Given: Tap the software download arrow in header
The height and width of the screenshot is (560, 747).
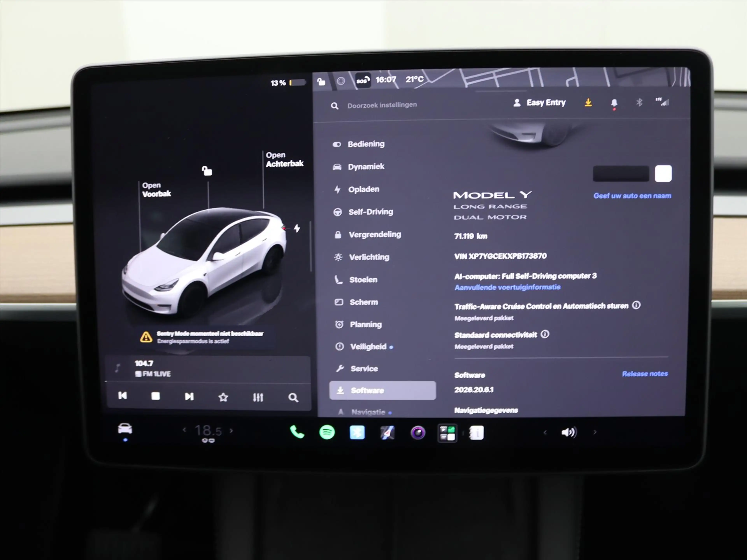Looking at the screenshot, I should point(588,102).
